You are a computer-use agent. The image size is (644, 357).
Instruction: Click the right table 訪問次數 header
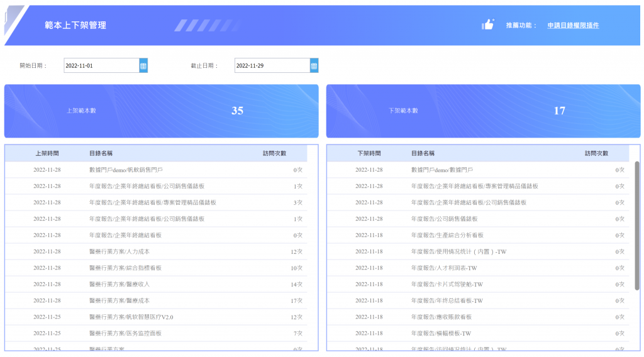coord(596,153)
